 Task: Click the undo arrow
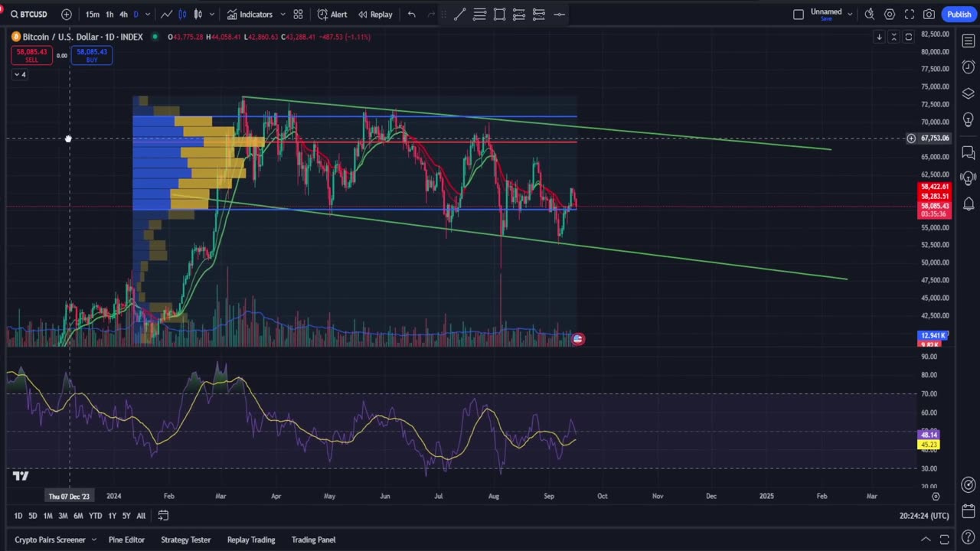click(412, 15)
